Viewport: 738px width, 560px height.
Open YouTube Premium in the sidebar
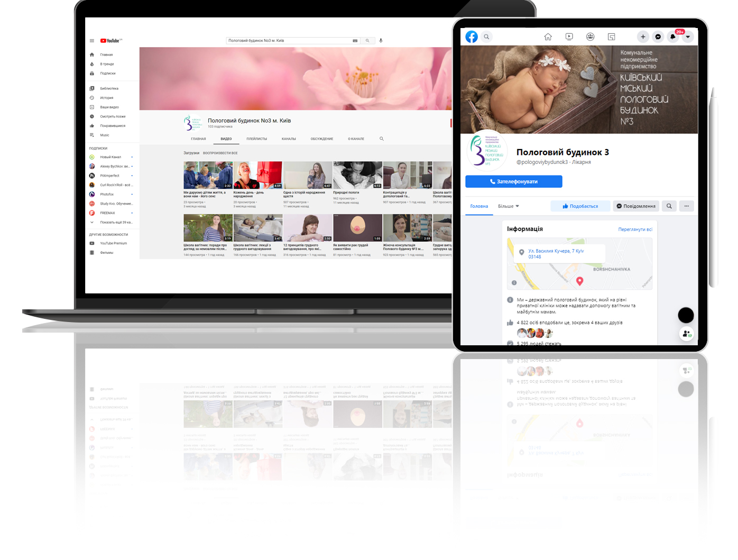(113, 243)
